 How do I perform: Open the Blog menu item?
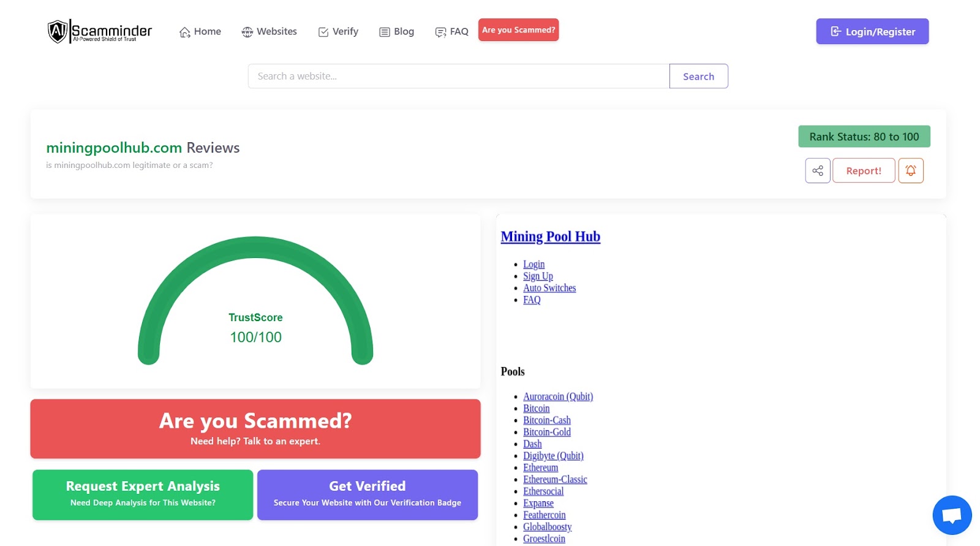click(x=396, y=32)
